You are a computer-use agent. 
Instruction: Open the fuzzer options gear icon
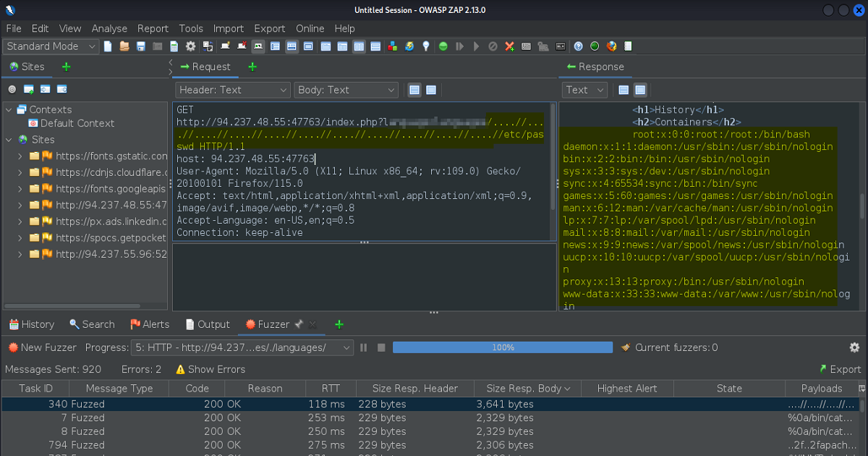point(854,347)
